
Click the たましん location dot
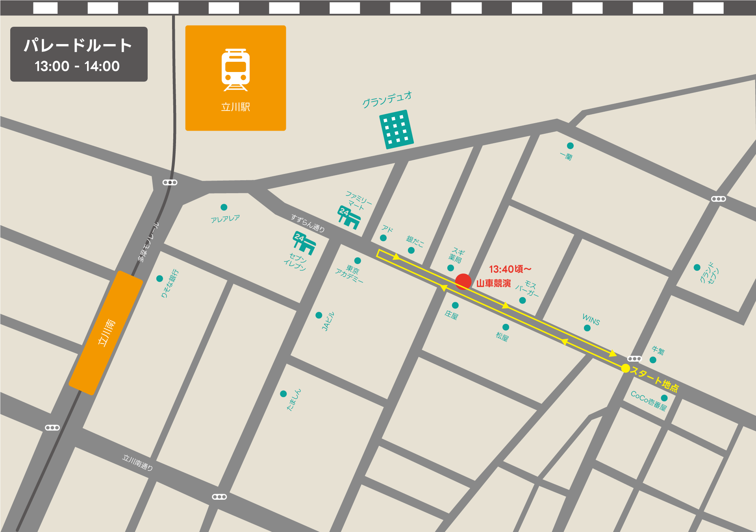point(283,393)
